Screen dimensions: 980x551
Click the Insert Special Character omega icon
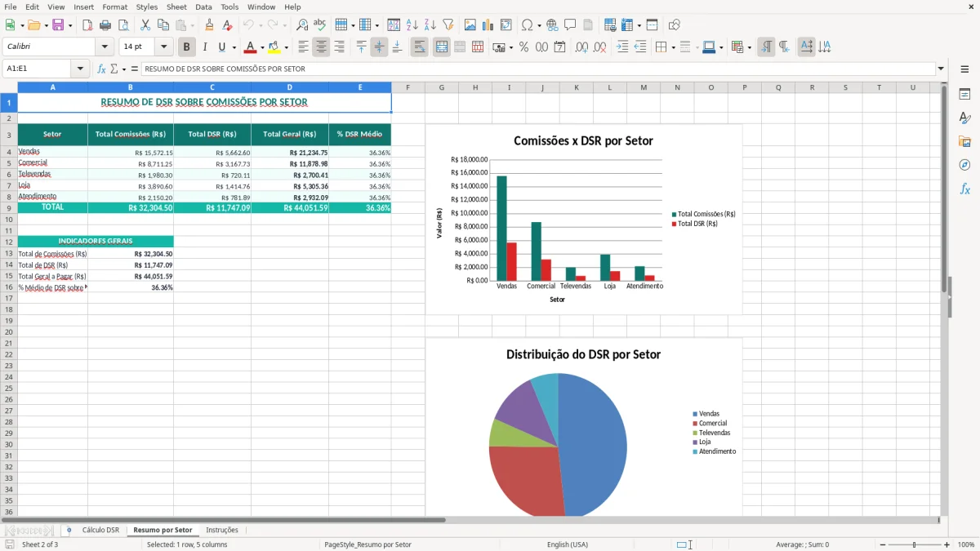(x=527, y=25)
